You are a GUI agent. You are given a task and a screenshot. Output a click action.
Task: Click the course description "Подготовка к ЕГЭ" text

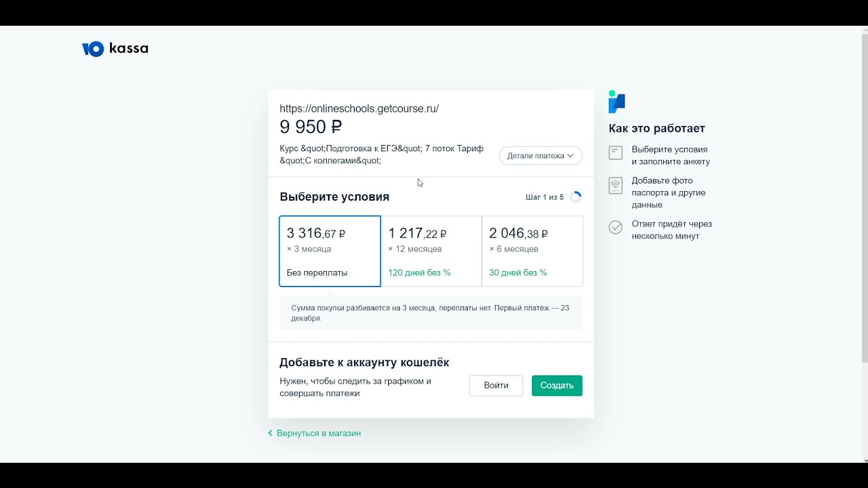(x=382, y=155)
